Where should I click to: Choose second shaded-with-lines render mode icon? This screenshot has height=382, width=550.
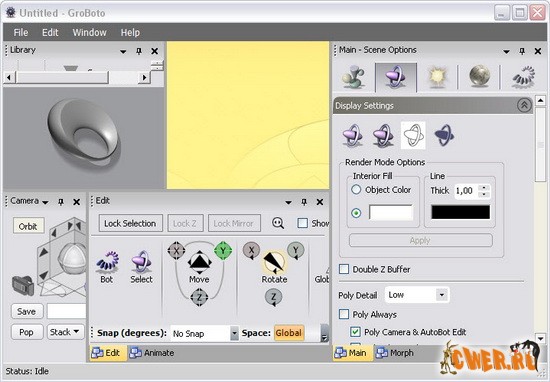click(x=382, y=135)
